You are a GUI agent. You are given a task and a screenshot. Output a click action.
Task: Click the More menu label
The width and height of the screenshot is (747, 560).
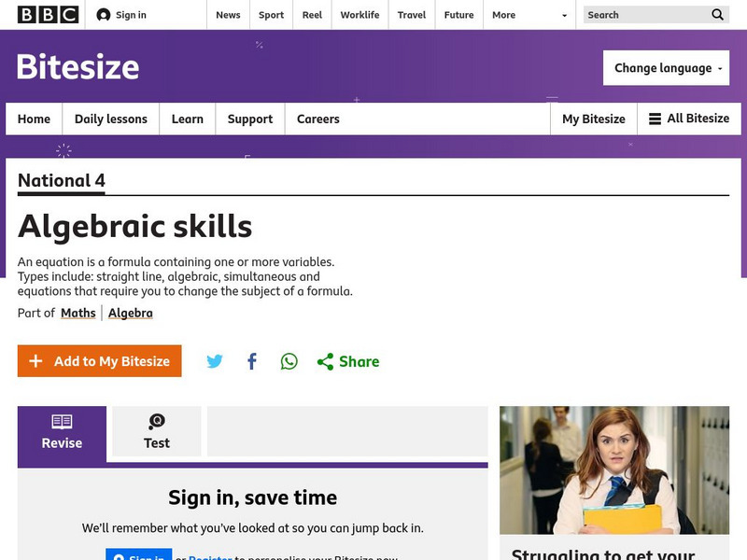click(503, 15)
